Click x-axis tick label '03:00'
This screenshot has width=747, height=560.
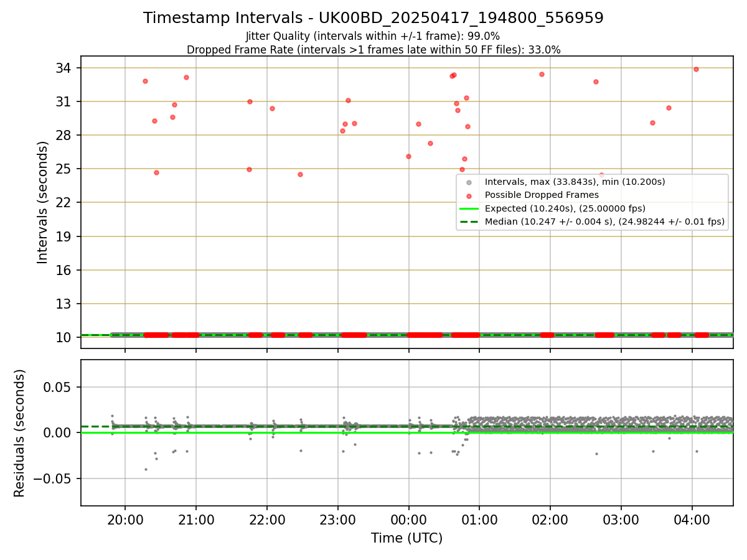tap(621, 520)
